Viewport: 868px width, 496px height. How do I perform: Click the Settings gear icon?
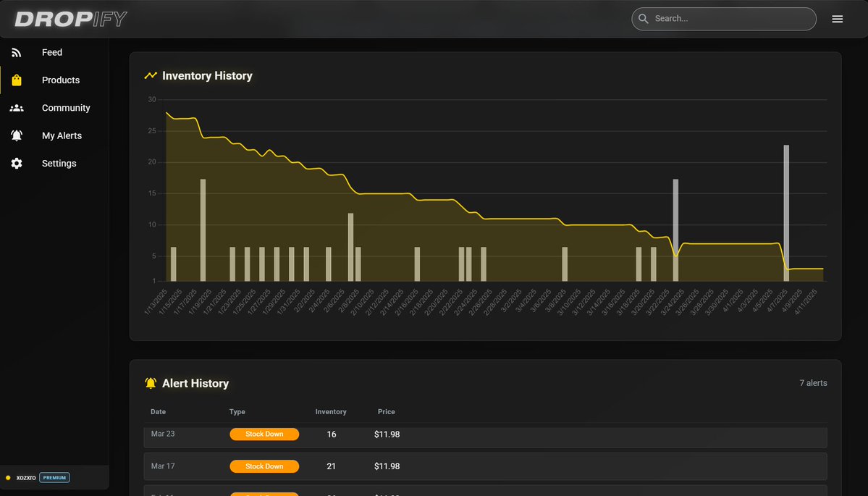pos(17,164)
